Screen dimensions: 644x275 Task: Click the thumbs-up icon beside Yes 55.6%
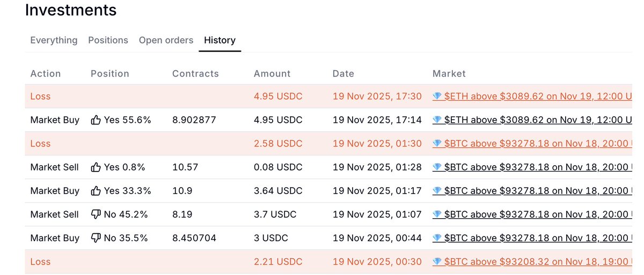(x=96, y=120)
